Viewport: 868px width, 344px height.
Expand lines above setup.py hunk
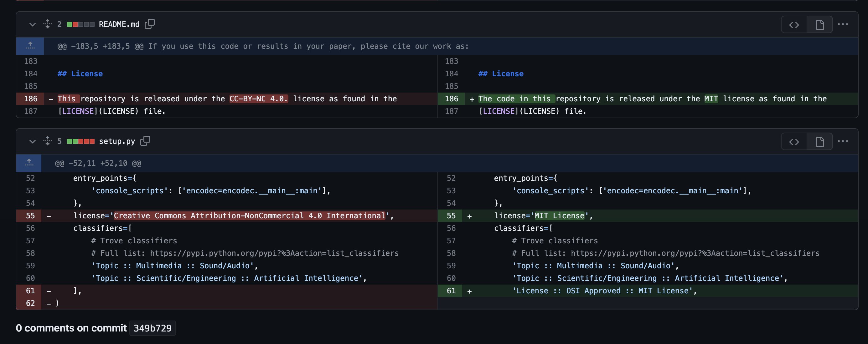[29, 163]
